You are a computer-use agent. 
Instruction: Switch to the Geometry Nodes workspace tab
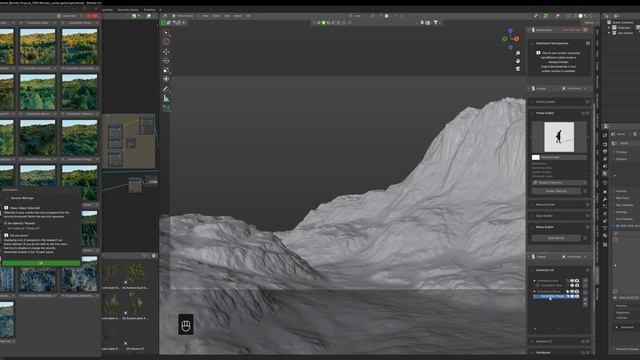pyautogui.click(x=128, y=9)
